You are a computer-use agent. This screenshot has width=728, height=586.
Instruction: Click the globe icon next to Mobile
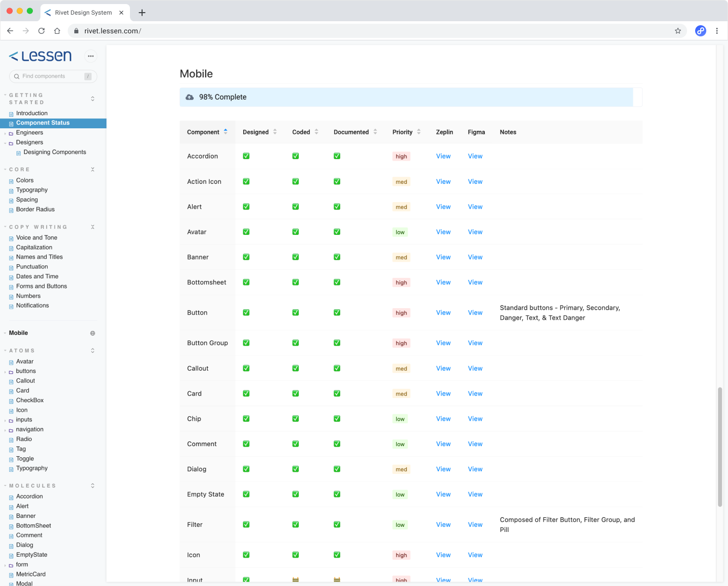coord(93,333)
